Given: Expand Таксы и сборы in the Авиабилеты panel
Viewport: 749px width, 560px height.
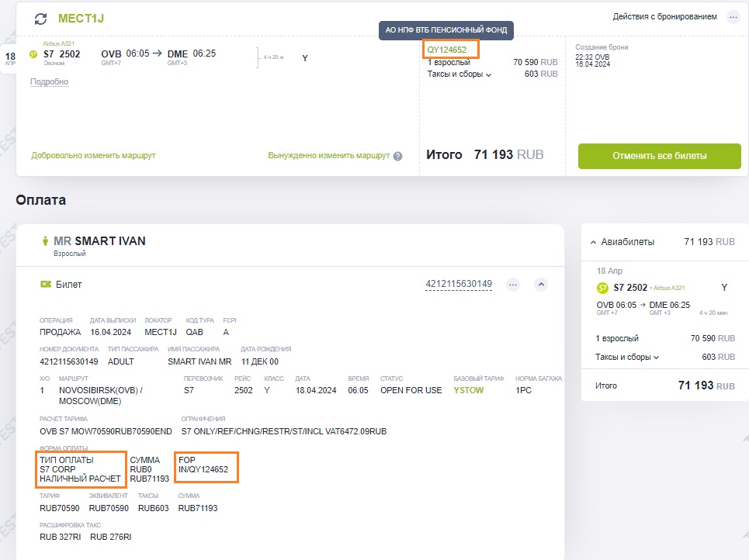Looking at the screenshot, I should point(626,357).
